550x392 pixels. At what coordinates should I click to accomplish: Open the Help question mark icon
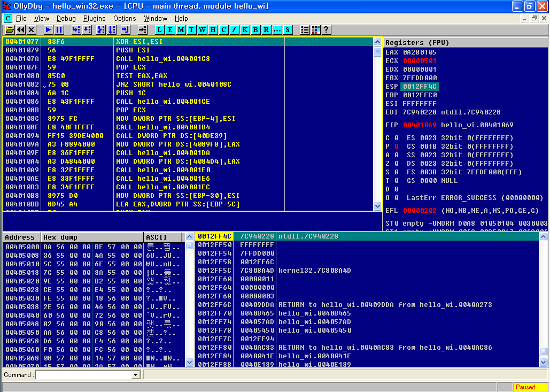point(326,30)
